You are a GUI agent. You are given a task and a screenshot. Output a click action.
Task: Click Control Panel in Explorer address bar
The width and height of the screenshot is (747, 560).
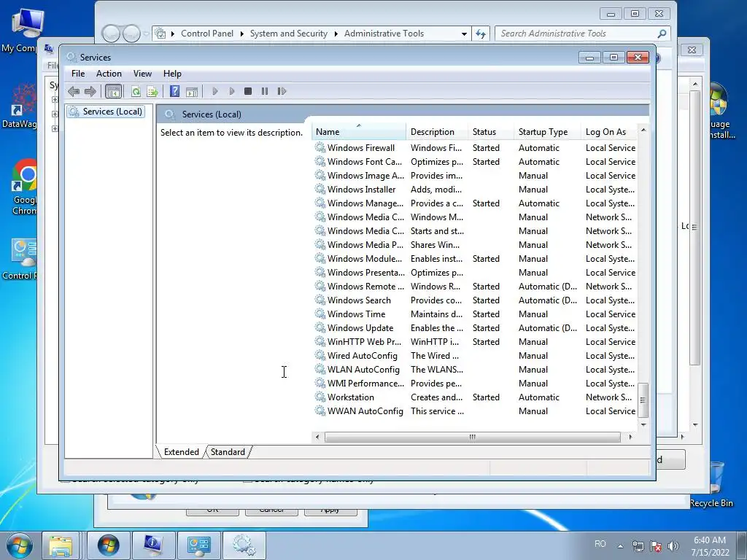206,34
